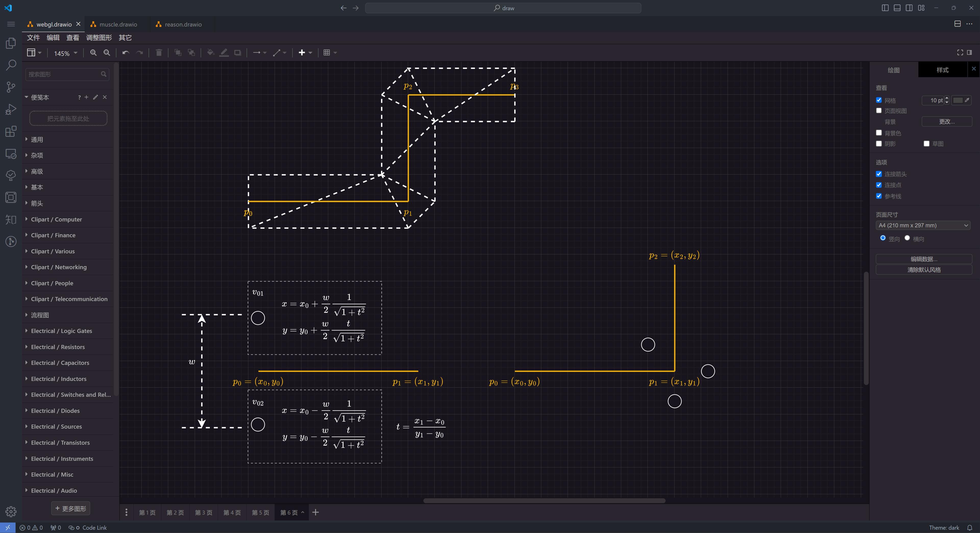
Task: Open the table insert icon
Action: pos(327,53)
